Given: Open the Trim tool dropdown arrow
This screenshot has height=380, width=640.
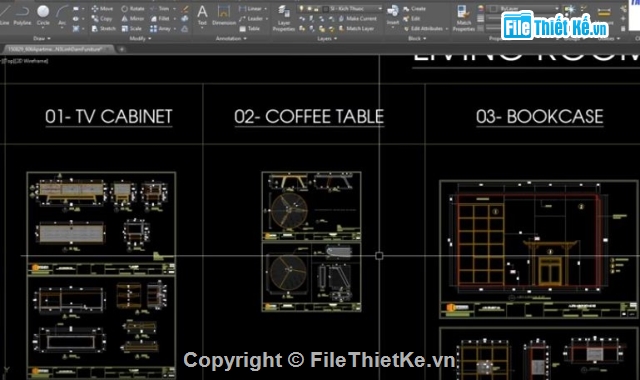Looking at the screenshot, I should [174, 8].
